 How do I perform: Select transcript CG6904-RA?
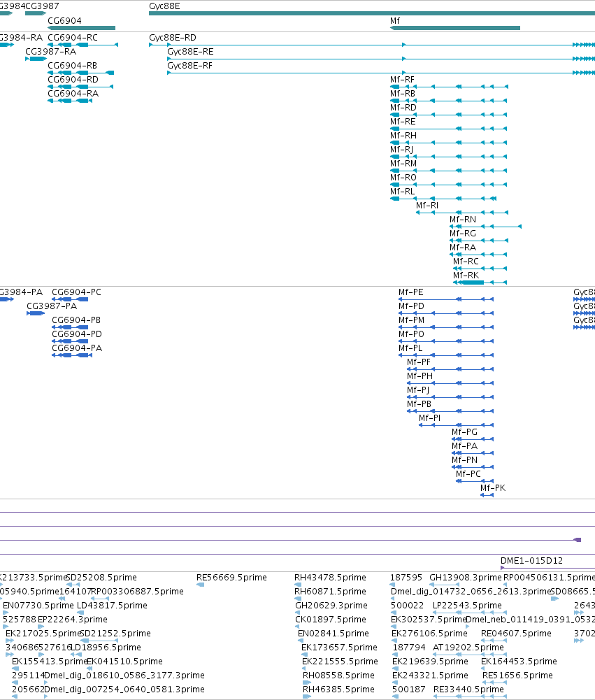[73, 93]
